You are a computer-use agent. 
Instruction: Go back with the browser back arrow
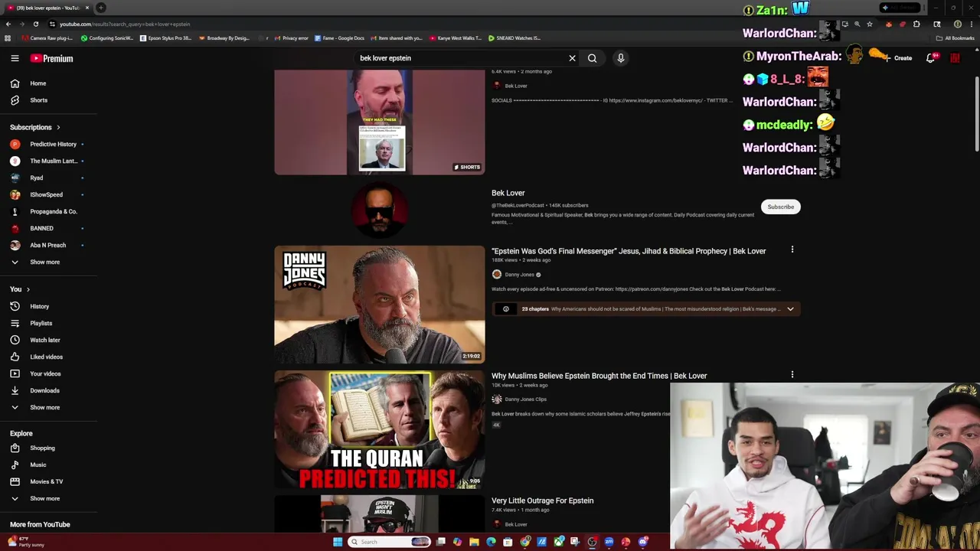point(8,24)
